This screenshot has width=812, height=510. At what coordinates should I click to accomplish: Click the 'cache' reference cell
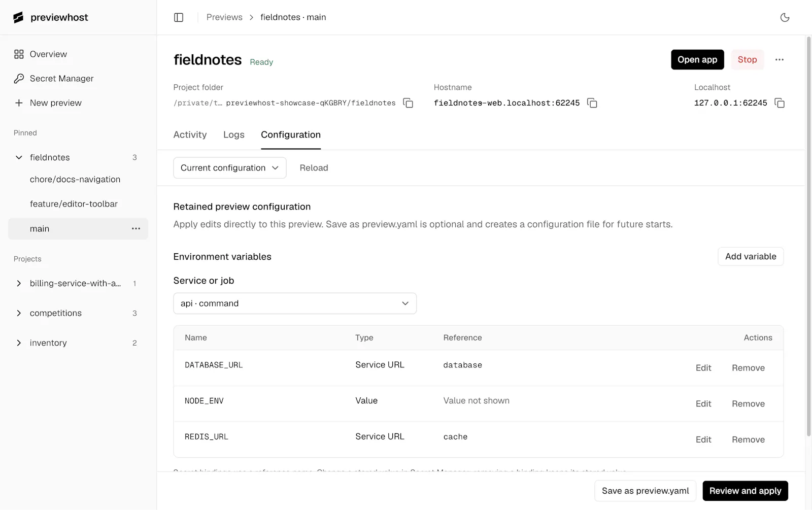coord(455,437)
